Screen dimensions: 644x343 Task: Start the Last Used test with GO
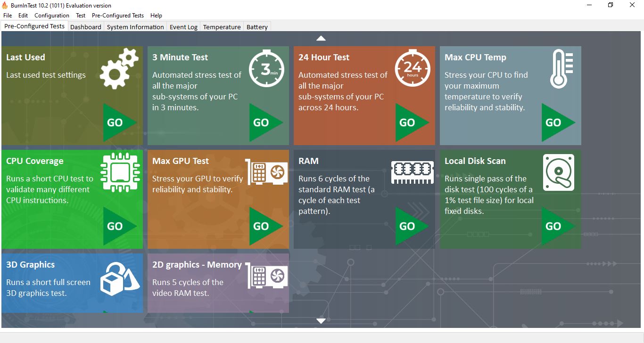coord(119,122)
